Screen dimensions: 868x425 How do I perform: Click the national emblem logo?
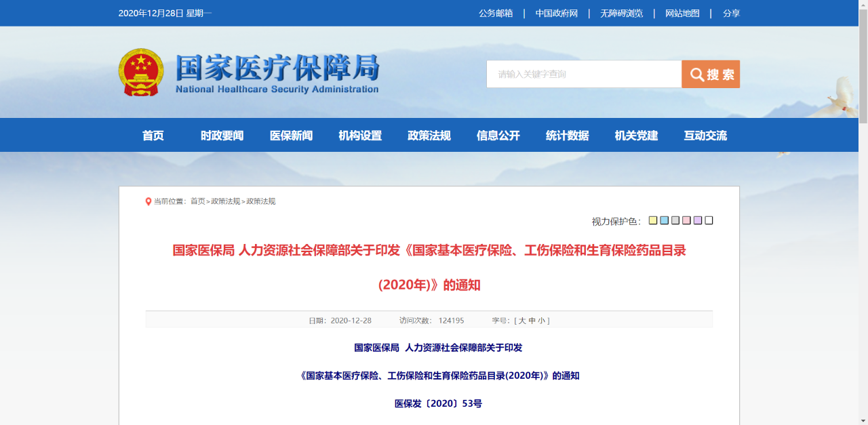[141, 72]
